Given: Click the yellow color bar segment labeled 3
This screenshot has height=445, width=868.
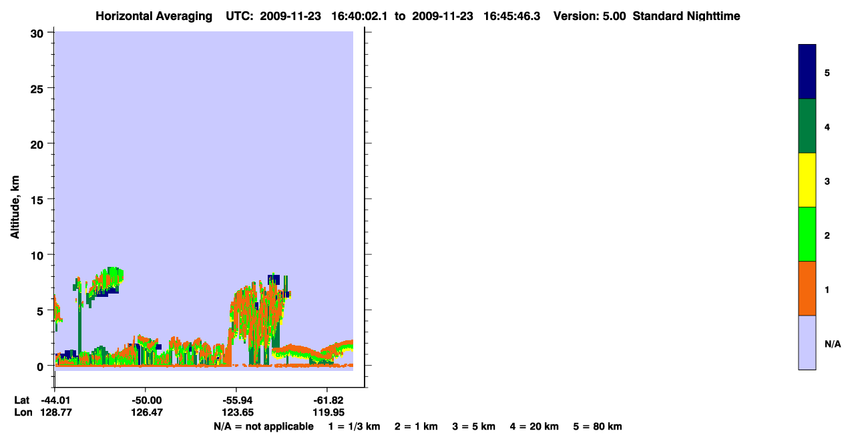Looking at the screenshot, I should click(x=807, y=180).
